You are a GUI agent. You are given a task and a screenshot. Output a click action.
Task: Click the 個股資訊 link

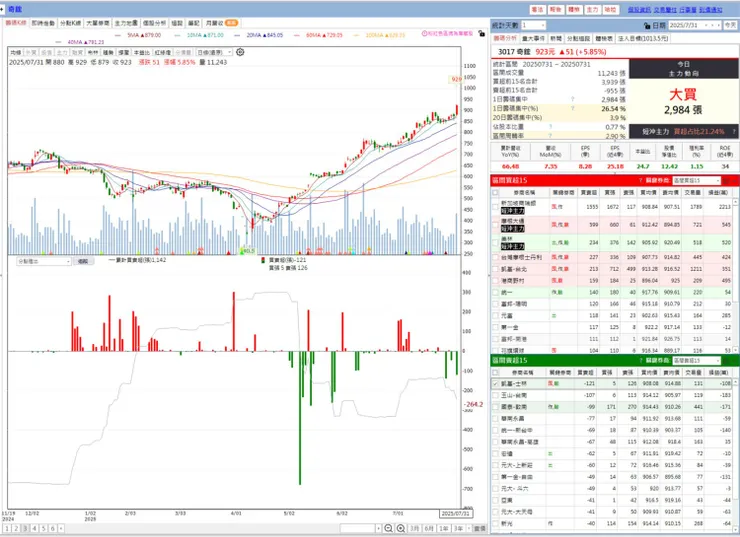(639, 9)
